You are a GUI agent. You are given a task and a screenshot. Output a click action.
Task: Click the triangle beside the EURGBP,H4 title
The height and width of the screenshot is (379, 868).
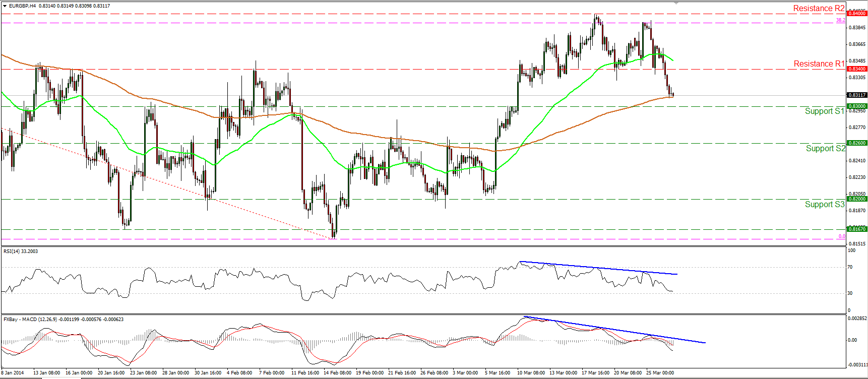[5, 6]
